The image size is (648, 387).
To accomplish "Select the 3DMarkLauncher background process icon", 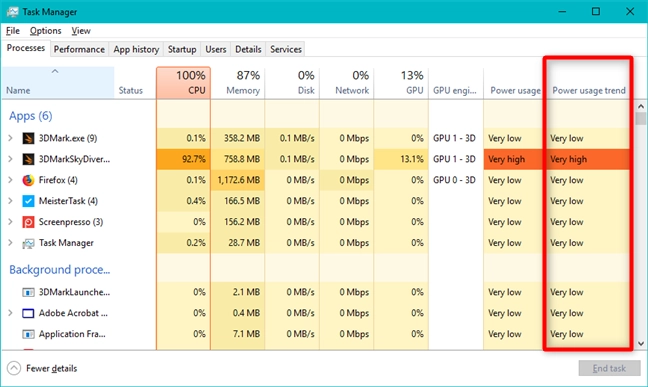I will (x=28, y=292).
